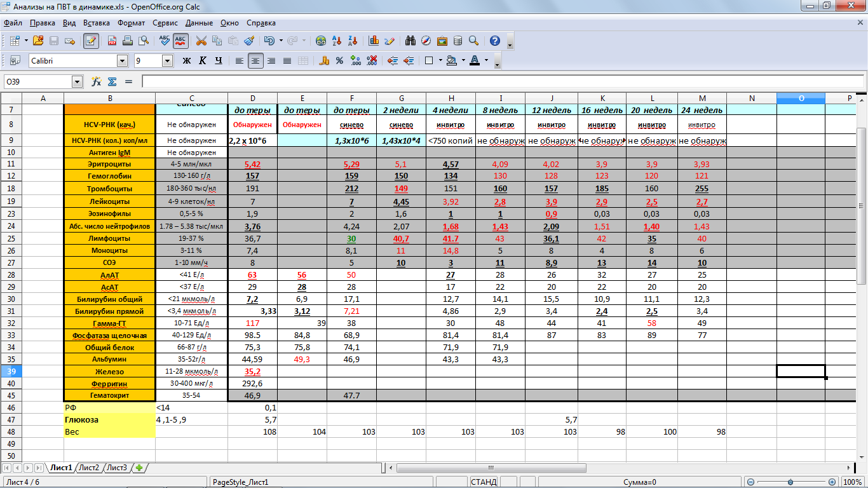This screenshot has height=488, width=868.
Task: Insert a Hyperlink
Action: pyautogui.click(x=321, y=41)
